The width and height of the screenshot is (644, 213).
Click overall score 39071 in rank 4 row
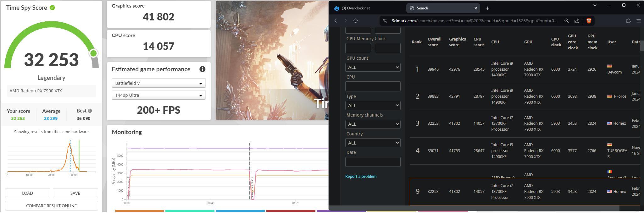[433, 151]
